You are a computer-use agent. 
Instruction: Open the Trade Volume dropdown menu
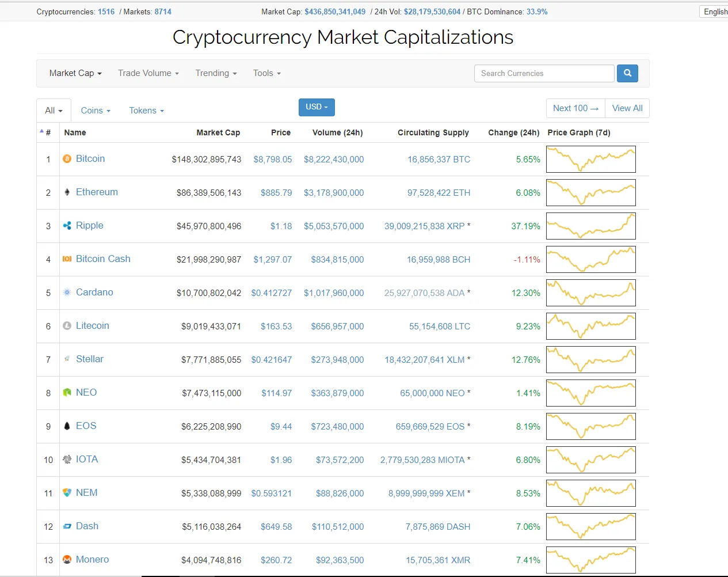pyautogui.click(x=148, y=73)
